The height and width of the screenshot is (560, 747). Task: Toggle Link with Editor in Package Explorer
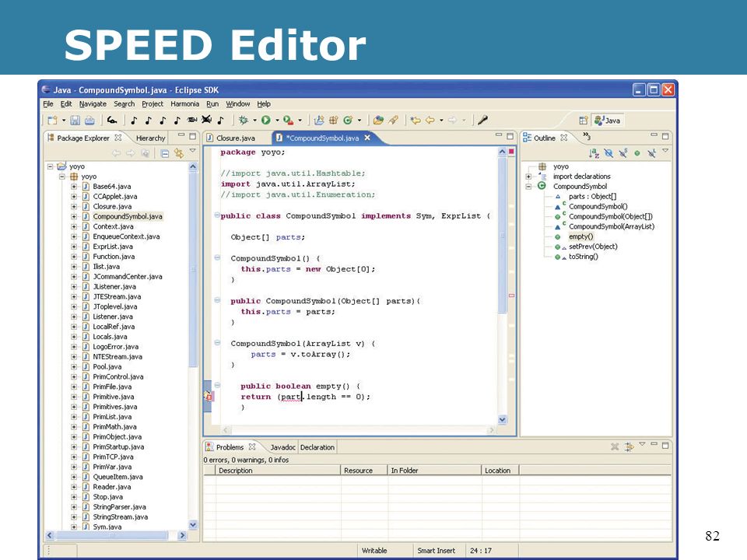(179, 153)
